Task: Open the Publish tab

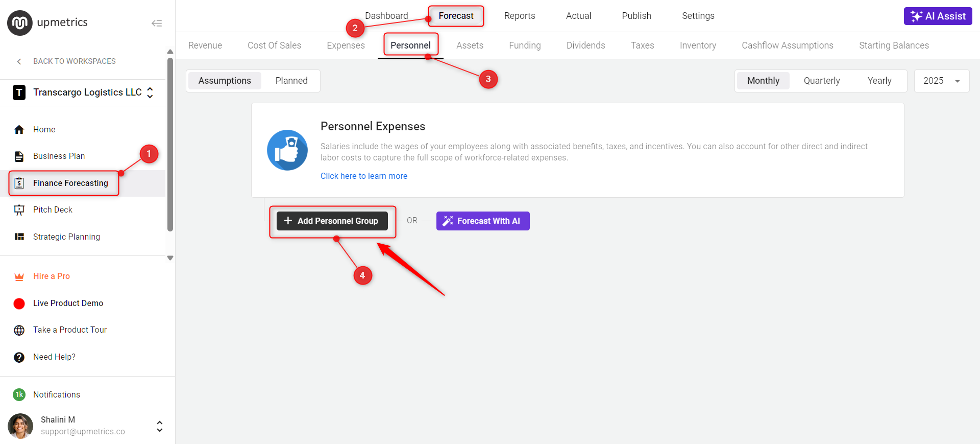Action: click(x=636, y=16)
